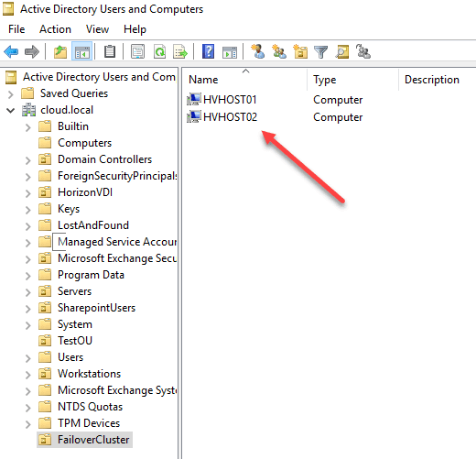
Task: Open the View menu
Action: pyautogui.click(x=97, y=29)
